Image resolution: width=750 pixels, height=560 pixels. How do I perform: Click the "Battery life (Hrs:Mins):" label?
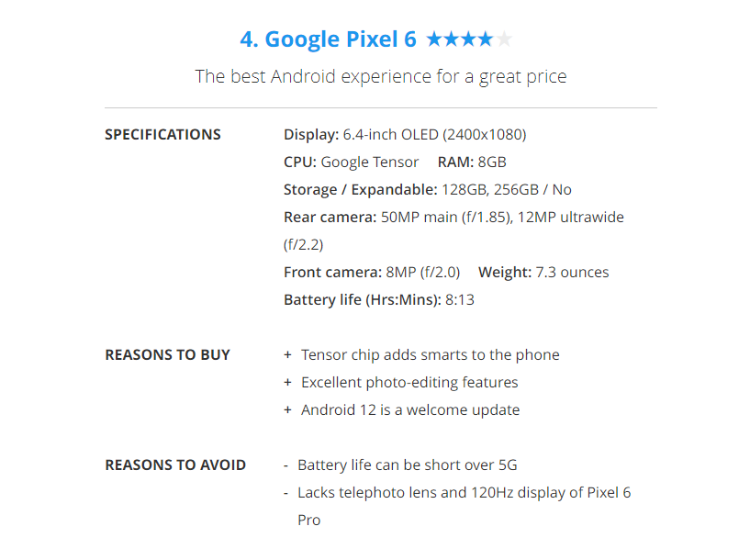(363, 300)
